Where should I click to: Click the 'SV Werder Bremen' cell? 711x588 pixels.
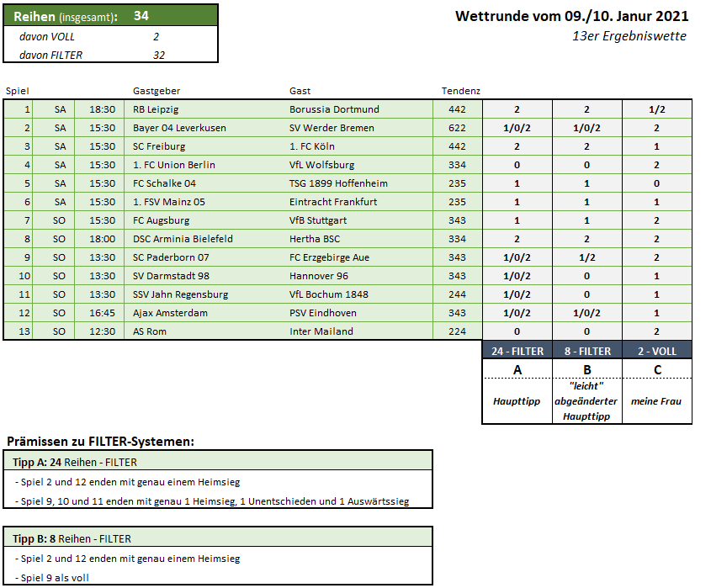pos(332,128)
